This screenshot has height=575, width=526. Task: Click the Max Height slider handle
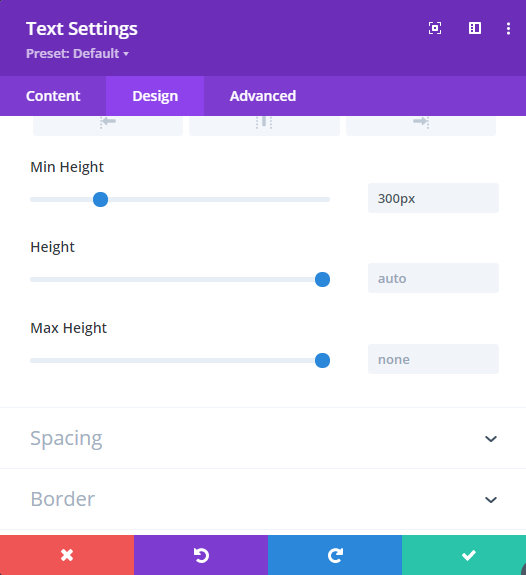point(322,360)
